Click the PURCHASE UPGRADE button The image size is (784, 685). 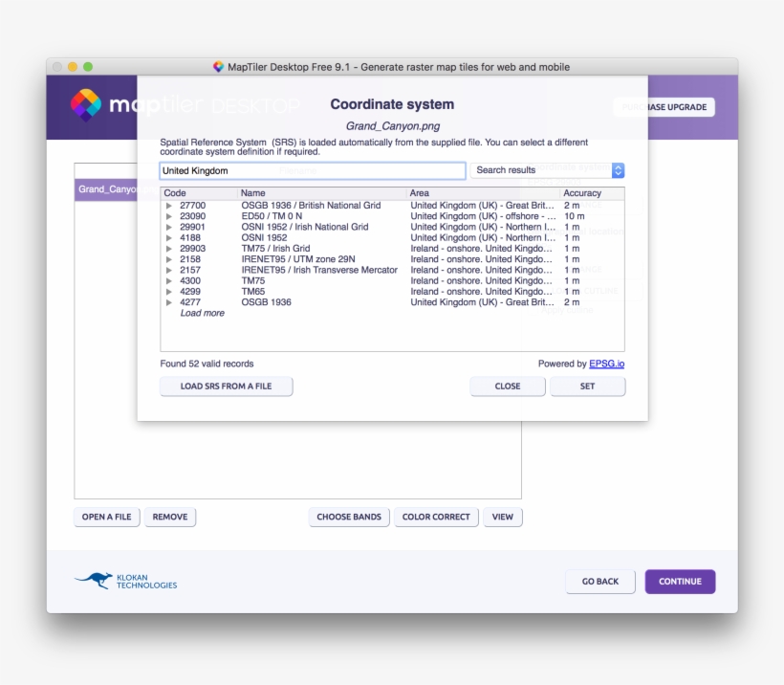pyautogui.click(x=664, y=107)
